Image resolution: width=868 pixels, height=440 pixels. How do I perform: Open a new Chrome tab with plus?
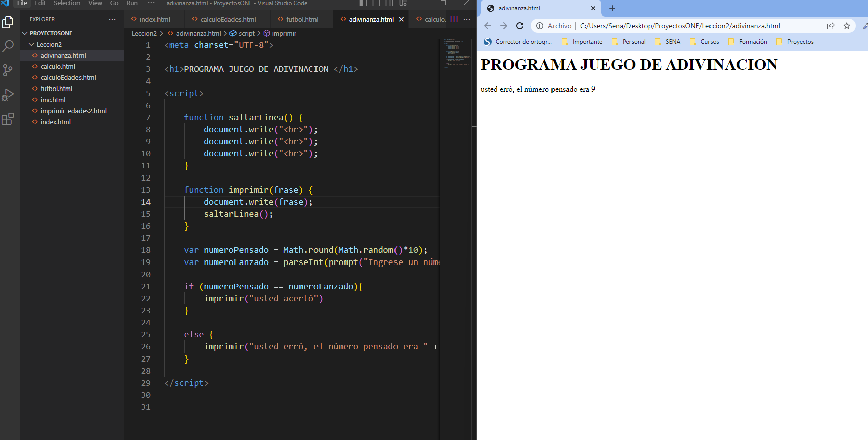612,8
